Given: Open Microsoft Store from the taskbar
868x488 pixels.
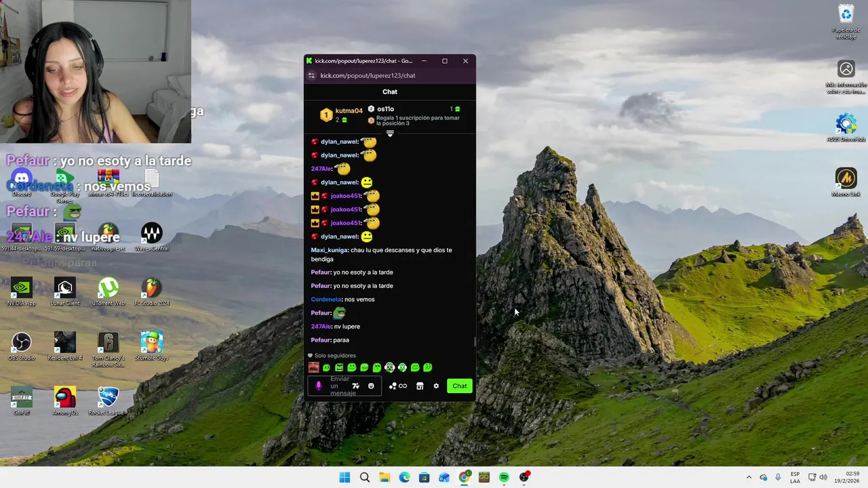Looking at the screenshot, I should (424, 478).
